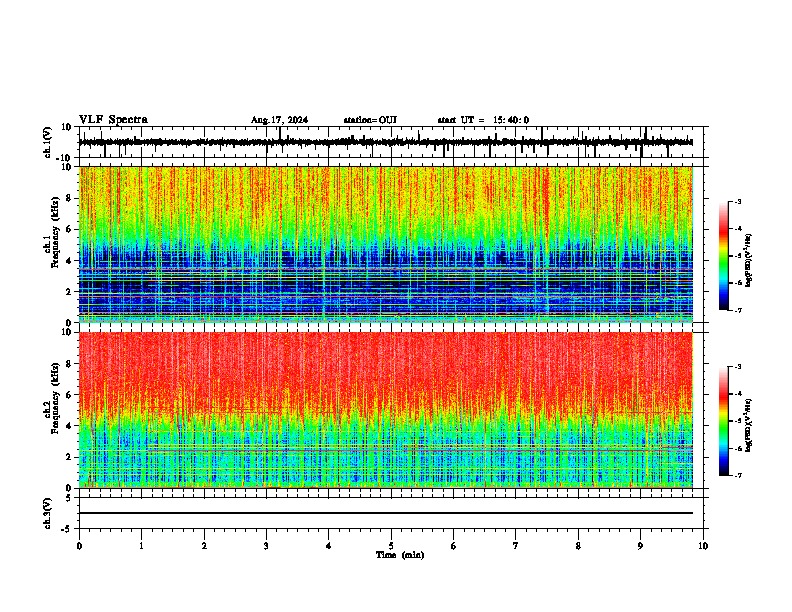Click the 'ch.3(V)' axis label
The height and width of the screenshot is (612, 792).
pos(48,513)
